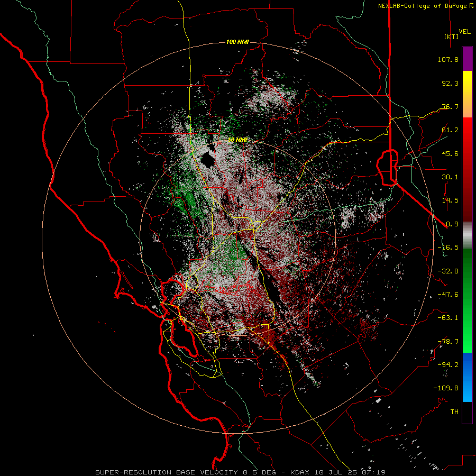Viewport: 476px width, 476px height.
Task: Click the 107.8 velocity scale value
Action: pyautogui.click(x=448, y=59)
